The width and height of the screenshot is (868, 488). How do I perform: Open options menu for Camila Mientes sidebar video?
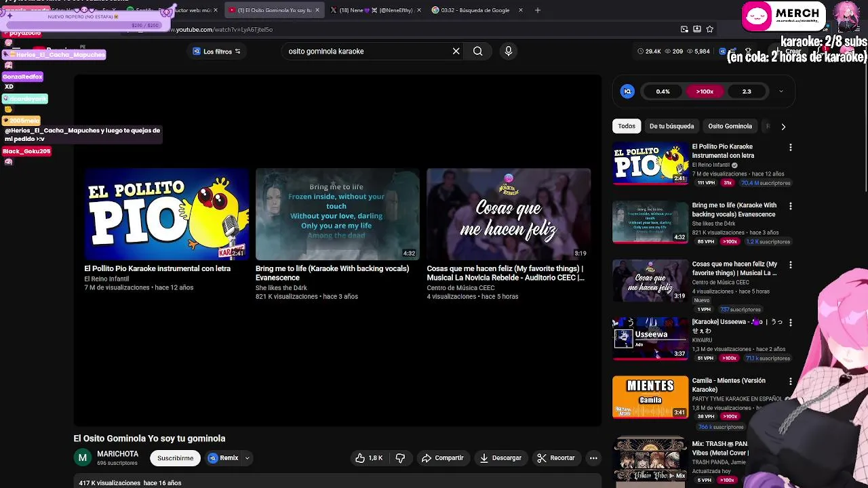pos(790,382)
